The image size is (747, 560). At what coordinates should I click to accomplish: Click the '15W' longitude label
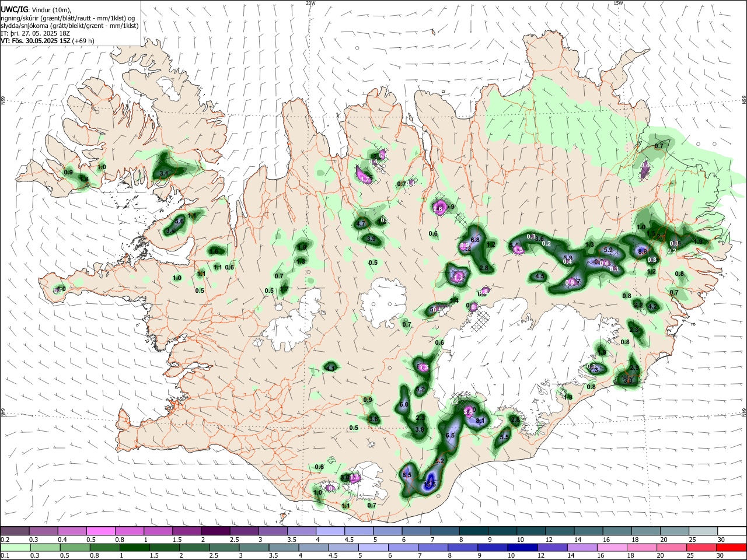coord(618,3)
